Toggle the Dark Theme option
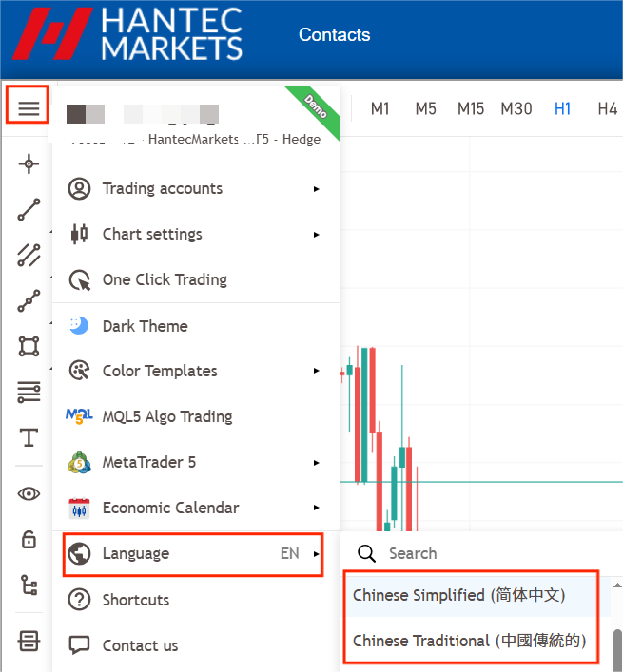Viewport: 623px width, 672px height. pos(196,326)
